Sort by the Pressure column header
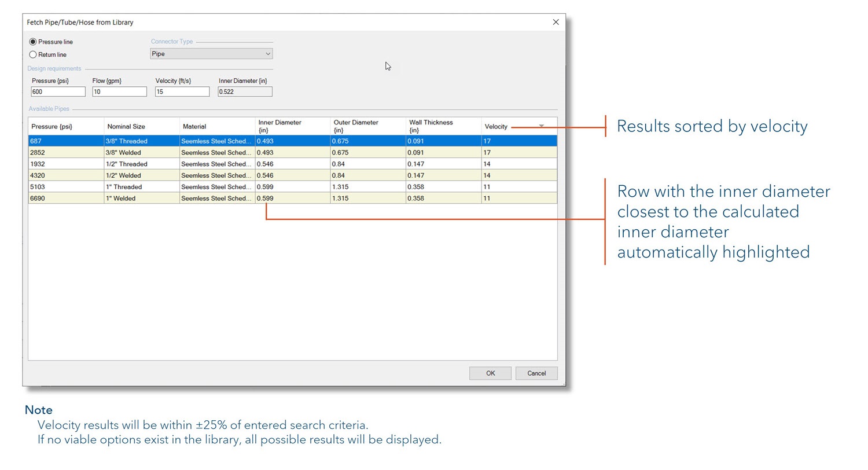Image resolution: width=868 pixels, height=470 pixels. pos(52,126)
